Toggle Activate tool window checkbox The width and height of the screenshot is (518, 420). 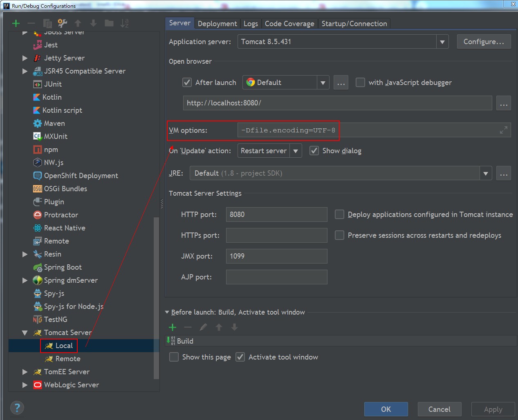coord(240,357)
